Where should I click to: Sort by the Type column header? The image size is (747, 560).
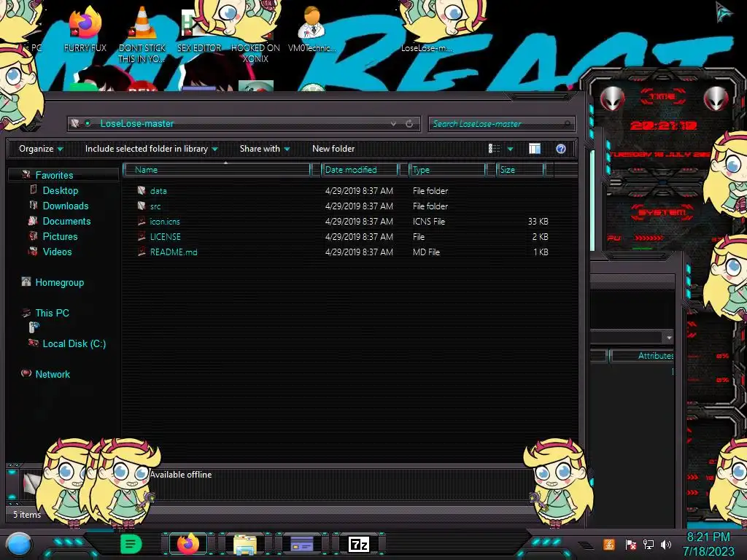point(447,170)
